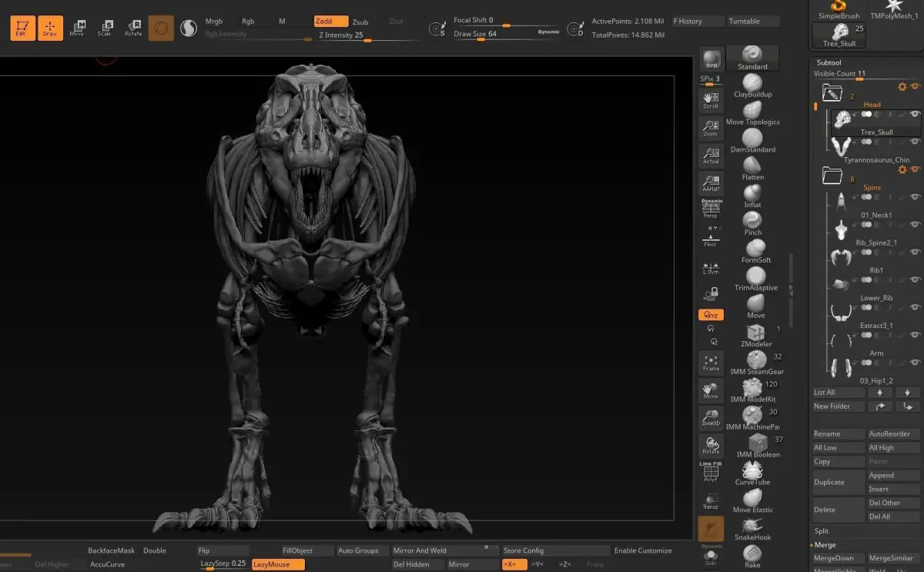
Task: Select the Rotate transform tool in top bar
Action: (133, 28)
